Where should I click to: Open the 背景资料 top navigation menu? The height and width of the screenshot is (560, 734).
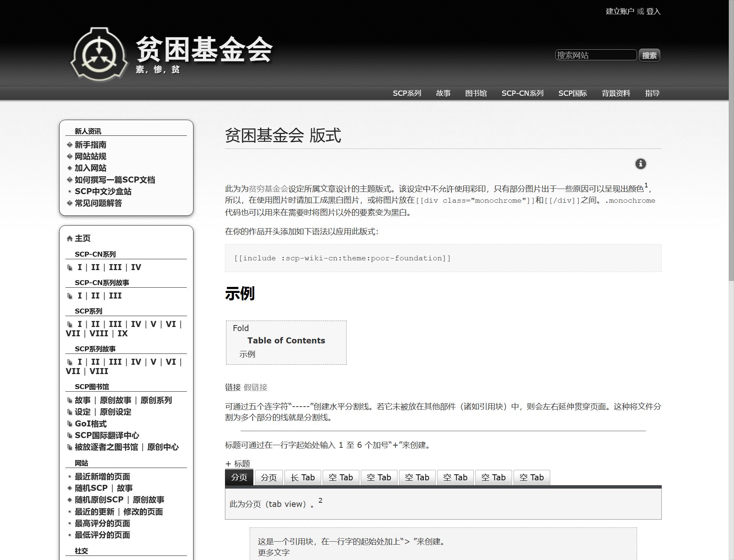point(616,93)
